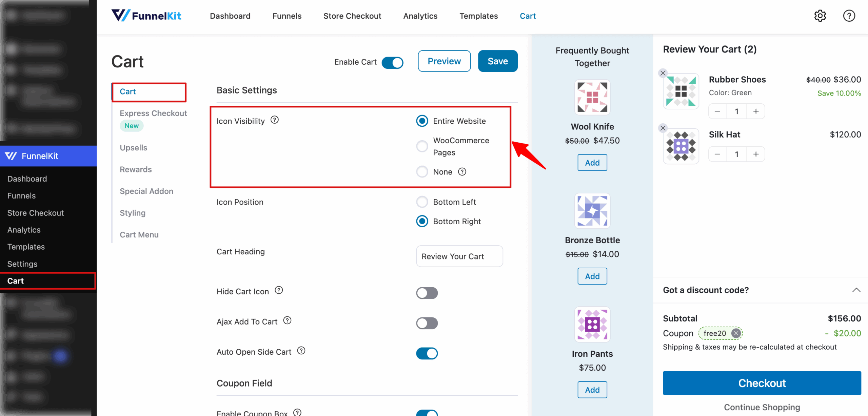Image resolution: width=868 pixels, height=416 pixels.
Task: Select WooCommerce Pages for Icon Visibility
Action: 422,146
